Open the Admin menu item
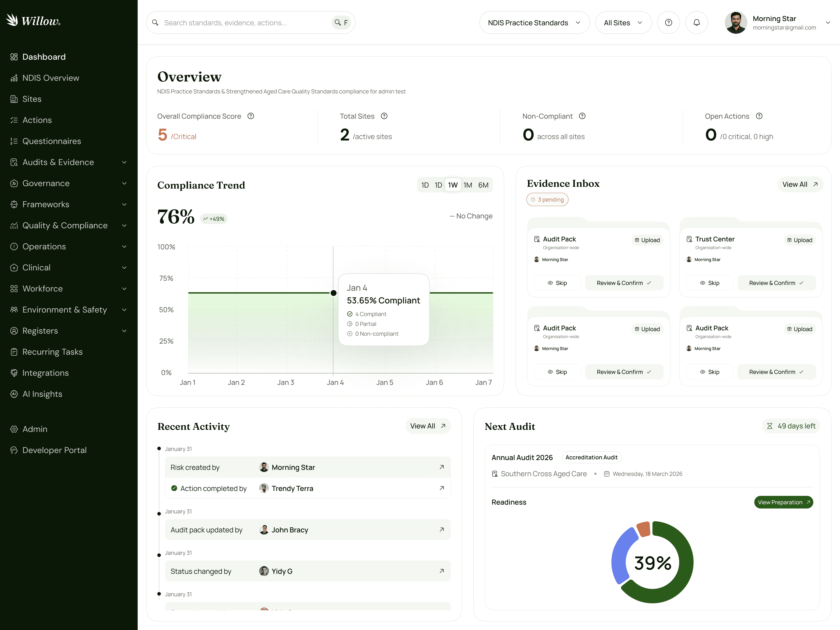 tap(35, 429)
